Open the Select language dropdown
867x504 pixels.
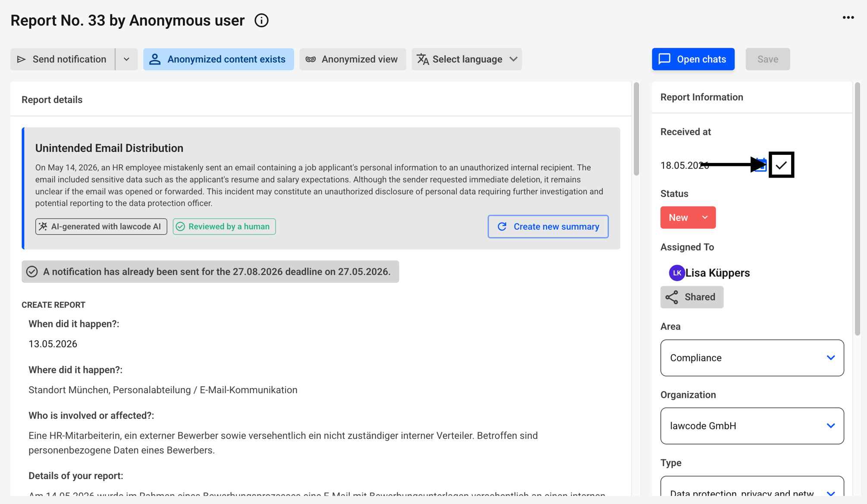click(467, 59)
